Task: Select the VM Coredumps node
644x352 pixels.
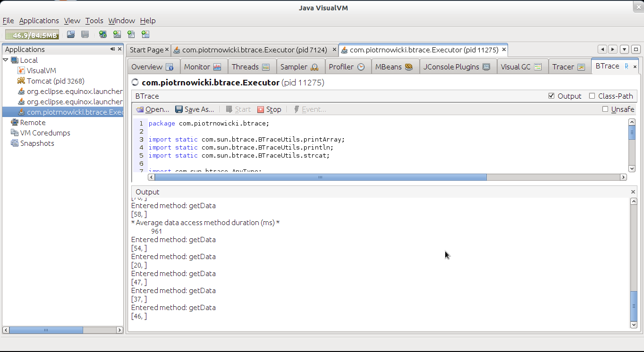Action: [45, 133]
